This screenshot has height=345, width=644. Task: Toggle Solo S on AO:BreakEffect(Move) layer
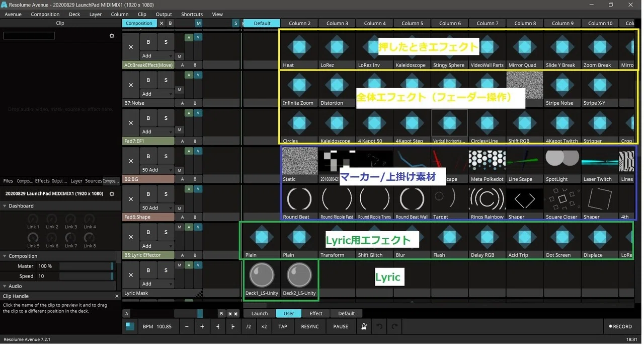coord(166,42)
